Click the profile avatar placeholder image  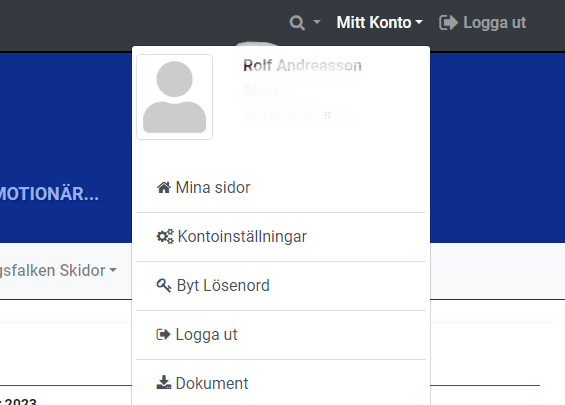point(174,97)
